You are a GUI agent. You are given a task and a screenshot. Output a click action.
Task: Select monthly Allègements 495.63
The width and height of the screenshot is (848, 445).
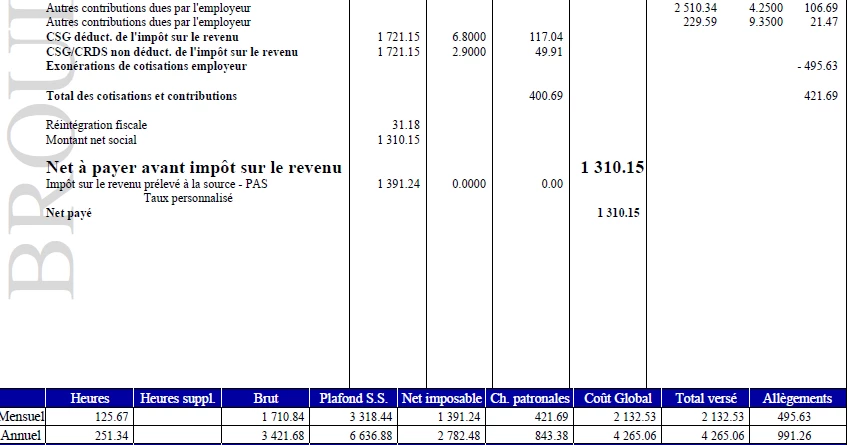(x=794, y=416)
